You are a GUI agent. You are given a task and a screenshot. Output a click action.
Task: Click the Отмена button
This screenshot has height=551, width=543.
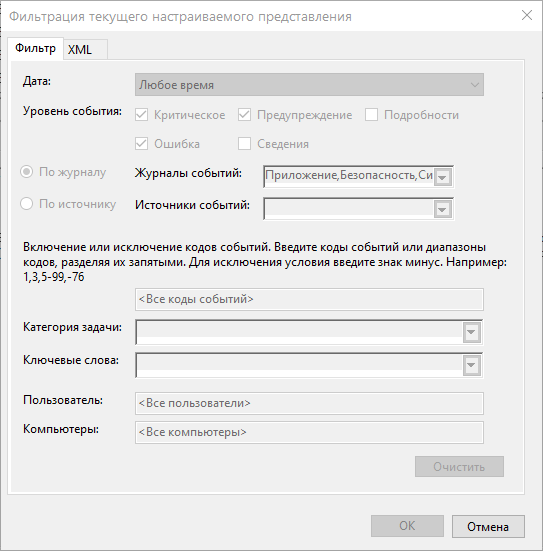(x=488, y=526)
